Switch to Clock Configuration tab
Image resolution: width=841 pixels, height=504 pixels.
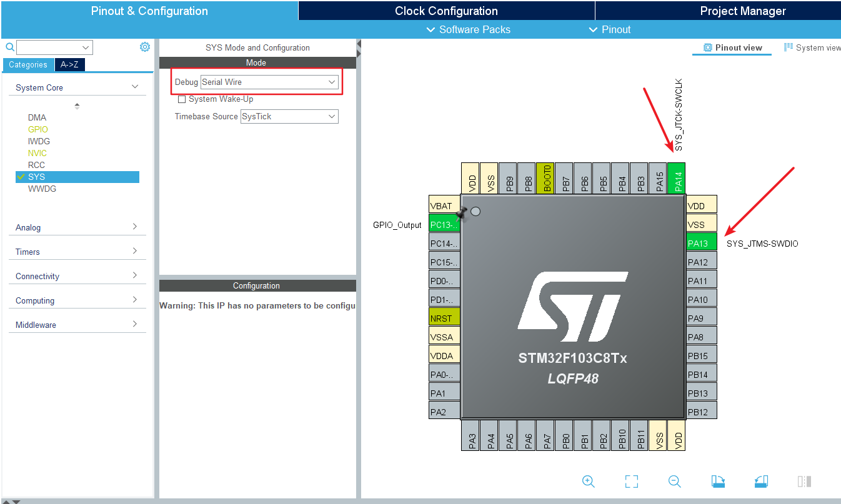(445, 10)
